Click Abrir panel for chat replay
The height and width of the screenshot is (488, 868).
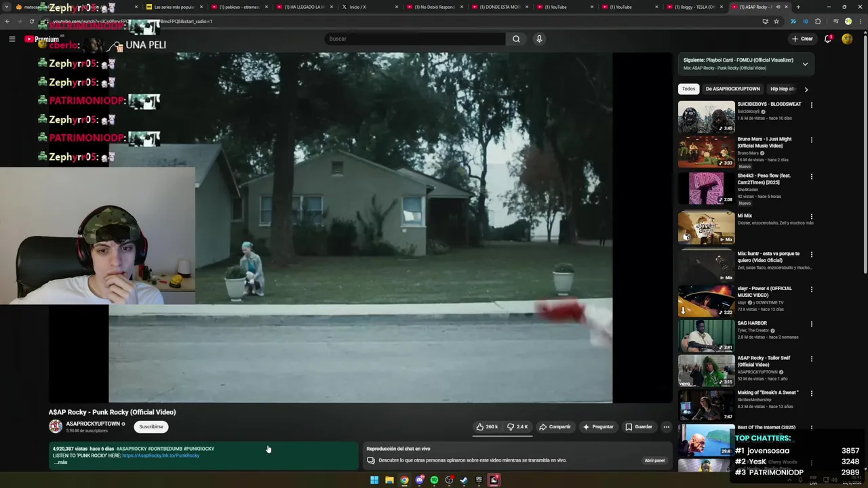point(654,460)
